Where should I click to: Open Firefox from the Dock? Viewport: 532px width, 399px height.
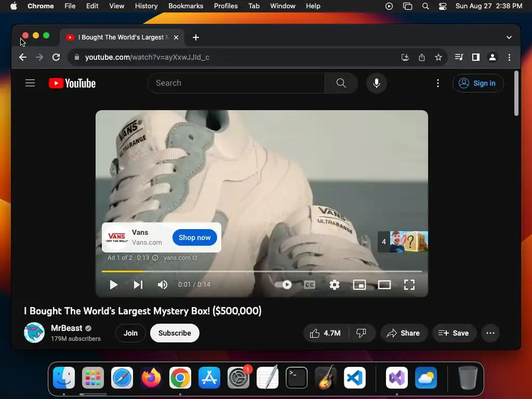pyautogui.click(x=151, y=378)
